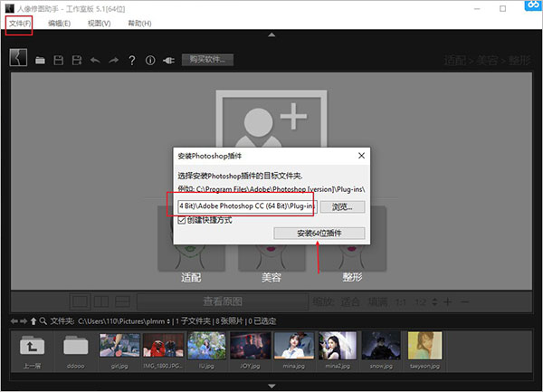The width and height of the screenshot is (543, 392).
Task: Click the question mark help icon
Action: pyautogui.click(x=132, y=61)
